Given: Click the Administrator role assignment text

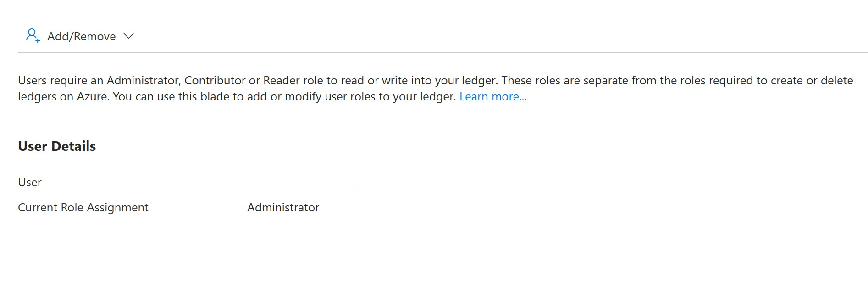Looking at the screenshot, I should (x=283, y=207).
